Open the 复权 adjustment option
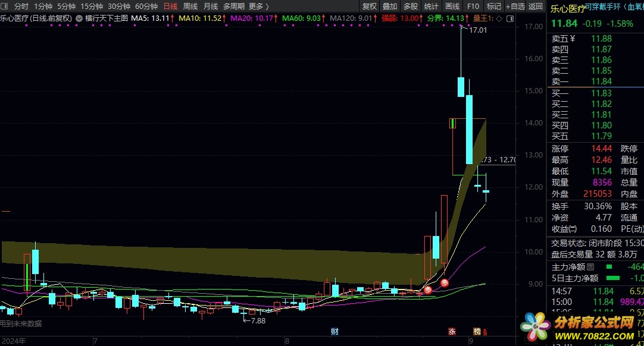 [x=369, y=6]
